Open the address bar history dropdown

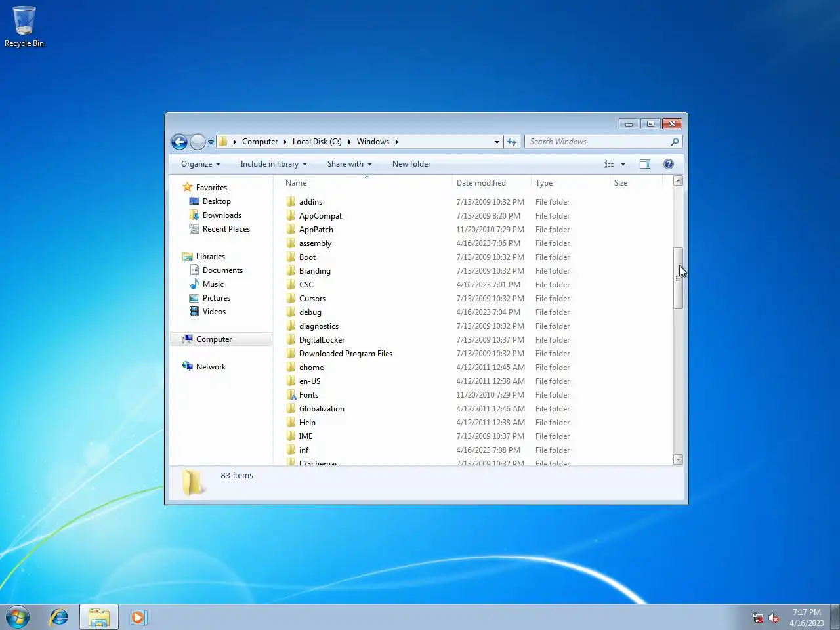tap(497, 142)
